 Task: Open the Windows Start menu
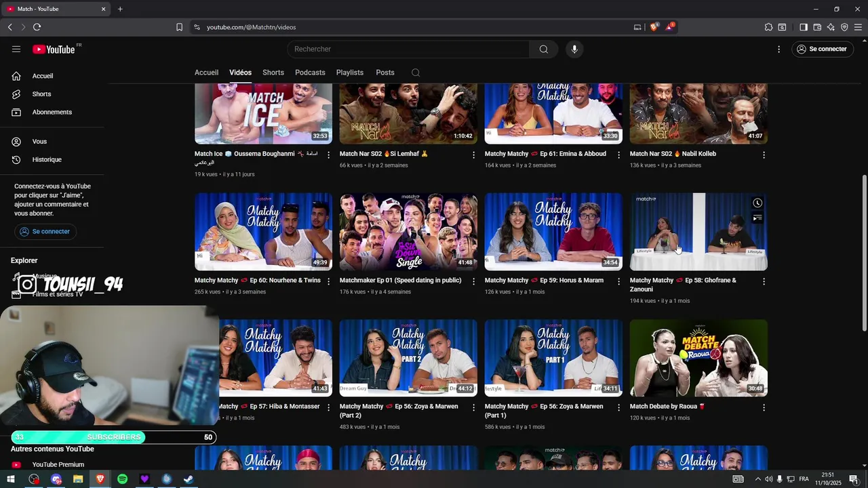coord(11,479)
